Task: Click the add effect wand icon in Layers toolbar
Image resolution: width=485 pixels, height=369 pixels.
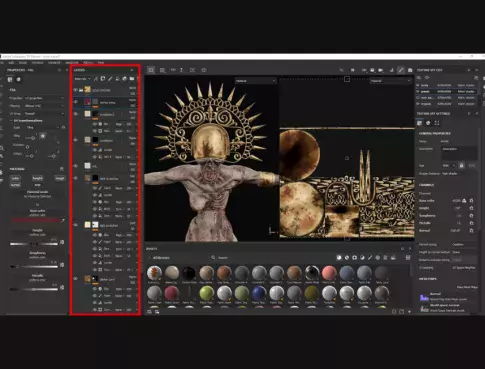Action: (96, 79)
